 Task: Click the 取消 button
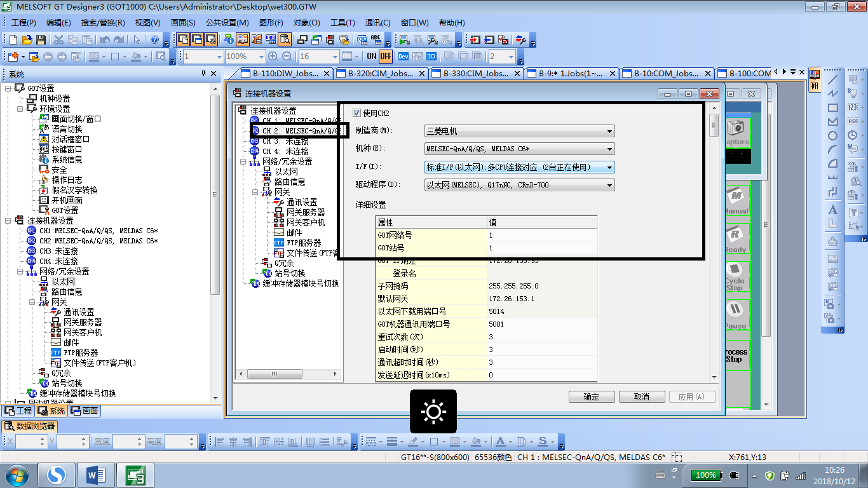641,396
